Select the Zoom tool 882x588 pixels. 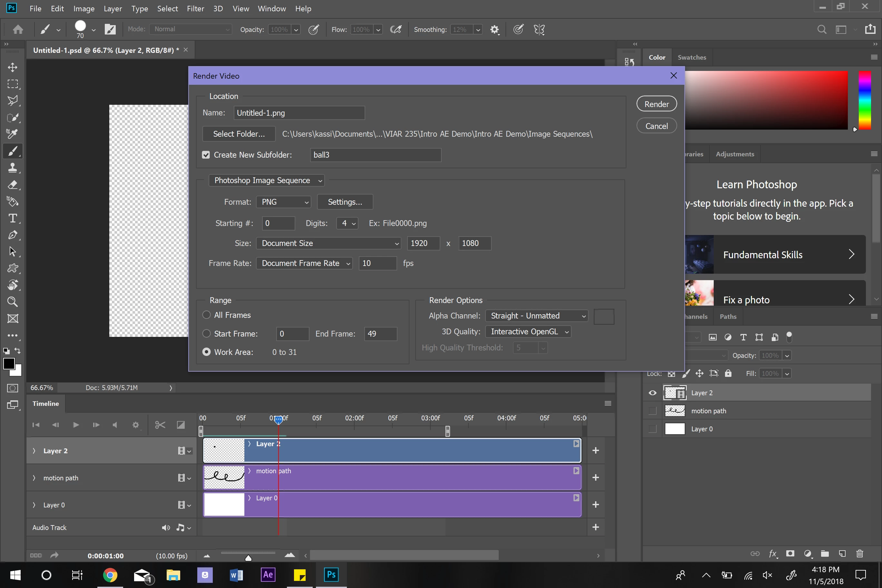pyautogui.click(x=12, y=302)
